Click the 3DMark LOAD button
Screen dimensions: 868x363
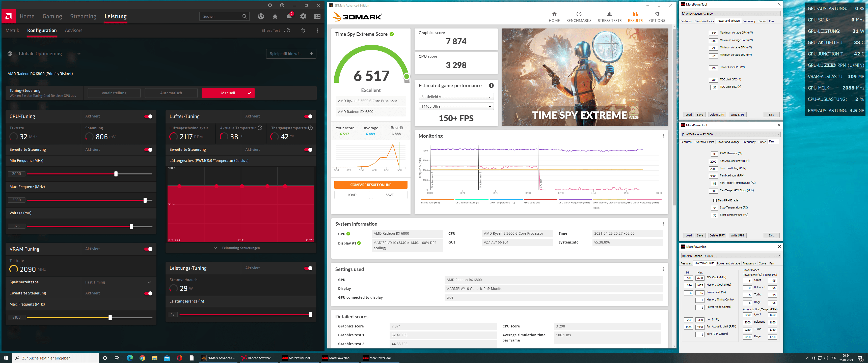(352, 195)
